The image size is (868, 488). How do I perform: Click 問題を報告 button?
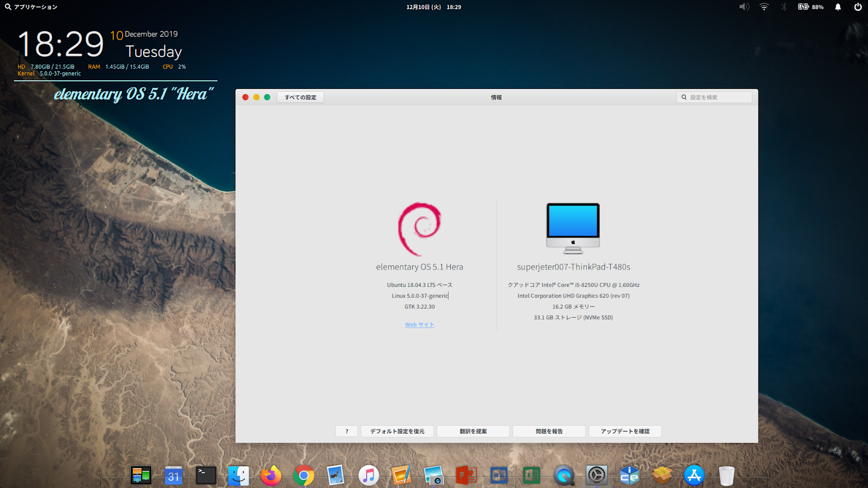click(549, 431)
